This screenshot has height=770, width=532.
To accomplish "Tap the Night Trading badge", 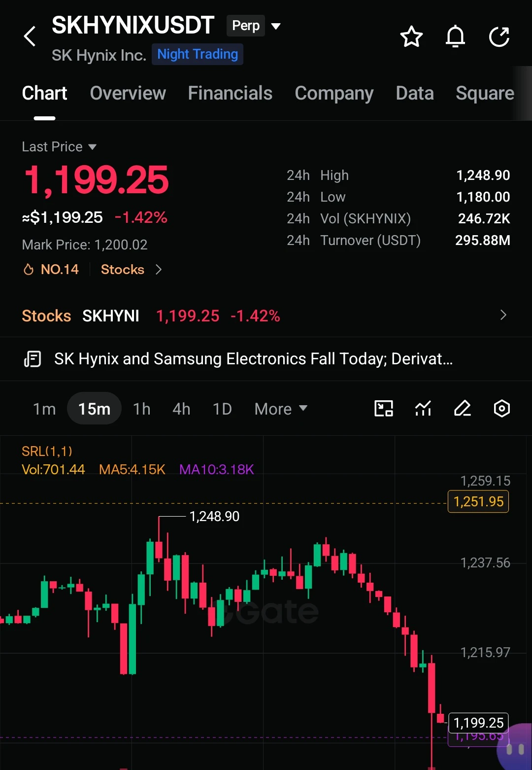I will 198,54.
